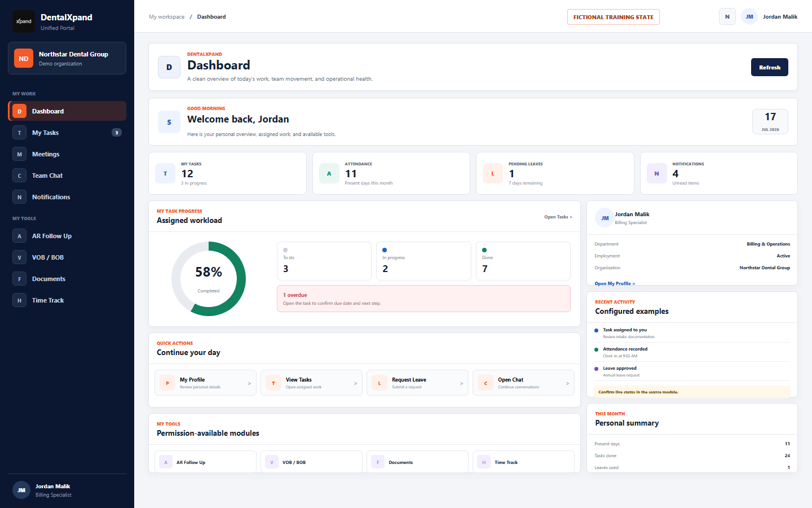Click the Notifications stat card N icon
812x508 pixels.
pyautogui.click(x=657, y=173)
